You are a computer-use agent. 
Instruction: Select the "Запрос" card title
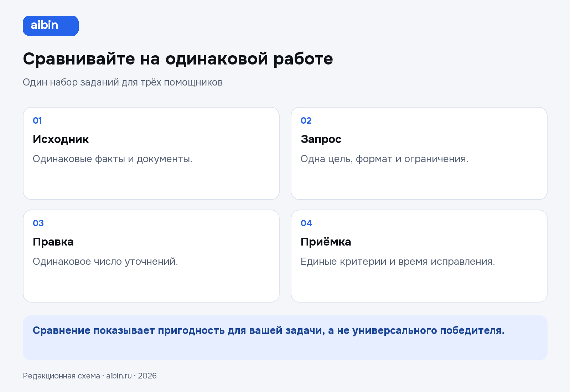321,139
